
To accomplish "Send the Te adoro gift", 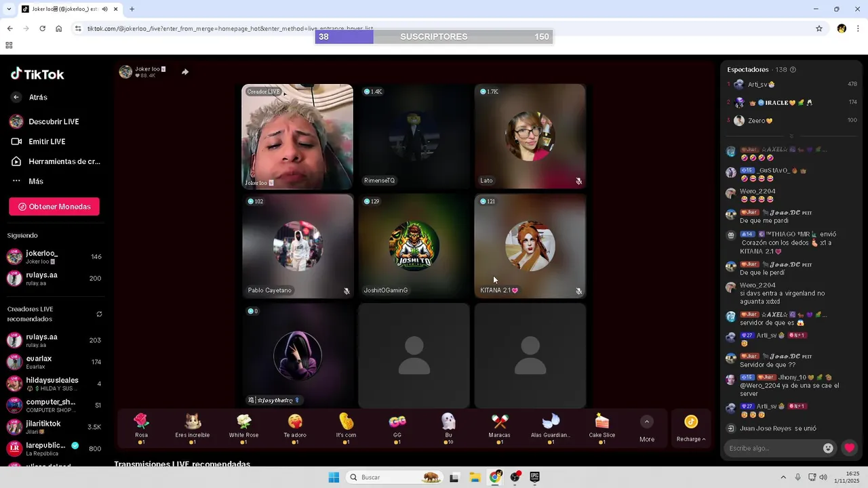I will click(295, 428).
